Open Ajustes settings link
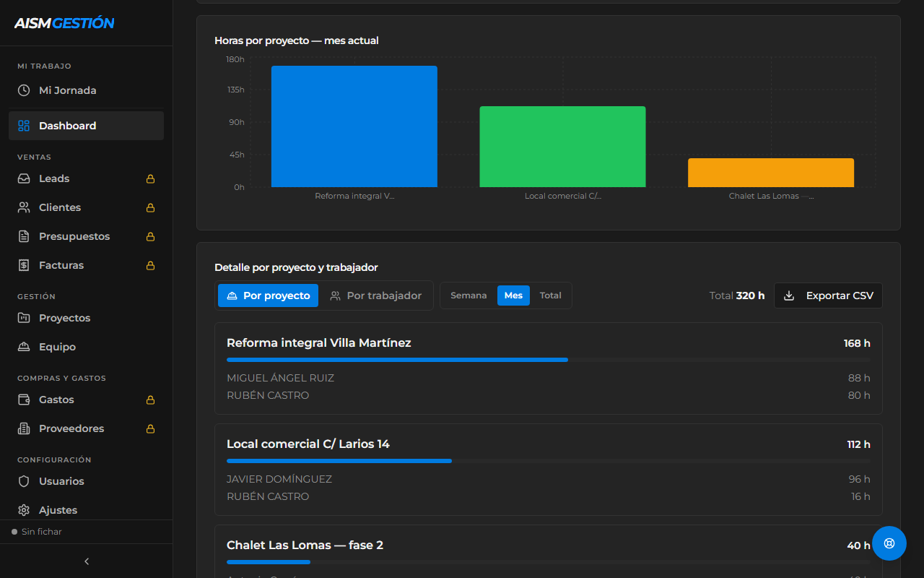 [87, 510]
